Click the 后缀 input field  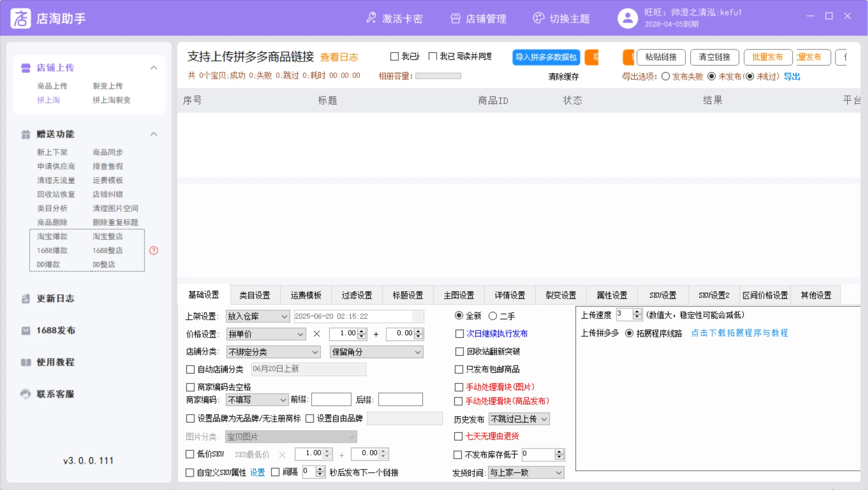tap(400, 399)
